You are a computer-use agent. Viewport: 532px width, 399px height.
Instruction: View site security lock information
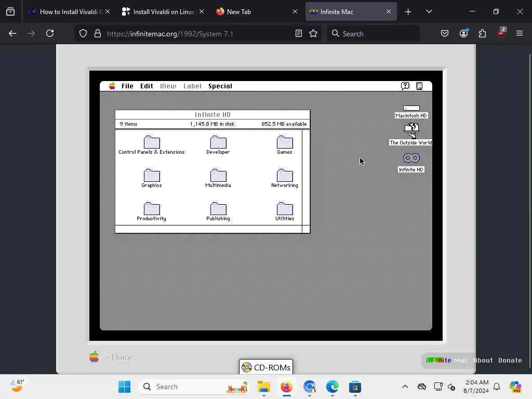(x=98, y=34)
